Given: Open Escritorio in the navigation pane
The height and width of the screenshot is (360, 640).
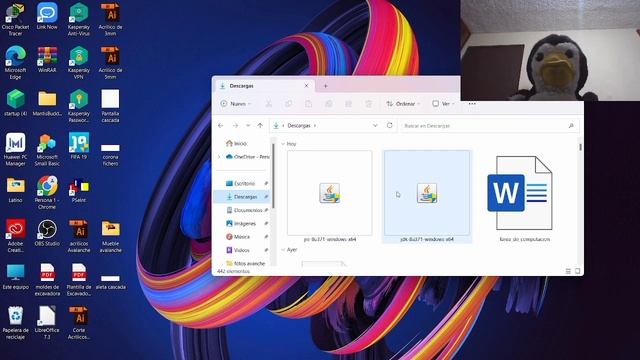Looking at the screenshot, I should [x=244, y=184].
